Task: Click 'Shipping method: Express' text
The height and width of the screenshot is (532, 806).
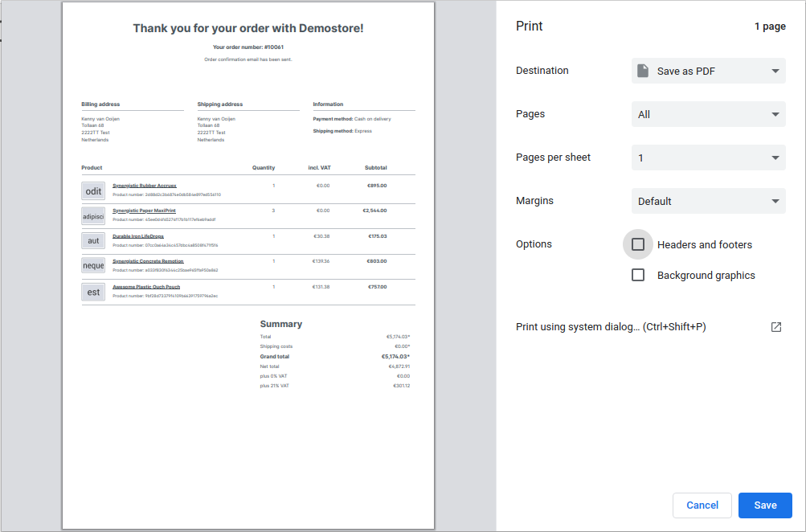Action: pos(342,131)
